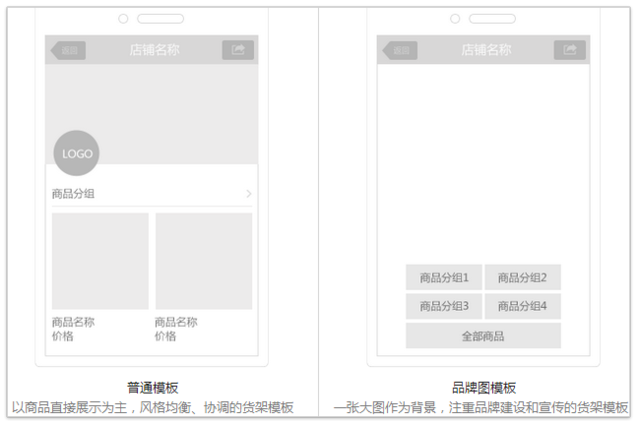The height and width of the screenshot is (423, 640).
Task: Click the 商品分组4 button
Action: click(x=522, y=306)
